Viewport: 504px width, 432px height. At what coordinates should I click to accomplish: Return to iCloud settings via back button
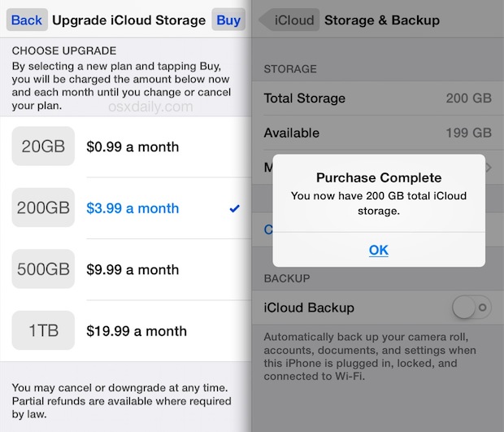(289, 20)
